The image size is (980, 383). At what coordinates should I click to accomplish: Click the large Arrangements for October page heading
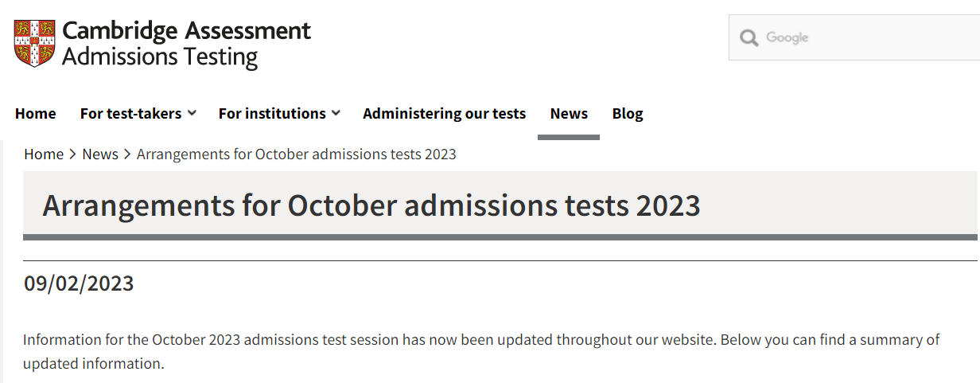point(371,205)
